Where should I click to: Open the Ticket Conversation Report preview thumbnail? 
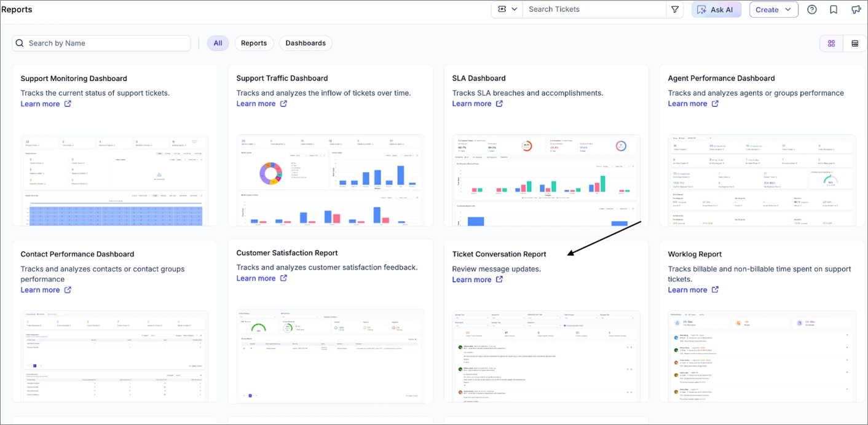546,356
